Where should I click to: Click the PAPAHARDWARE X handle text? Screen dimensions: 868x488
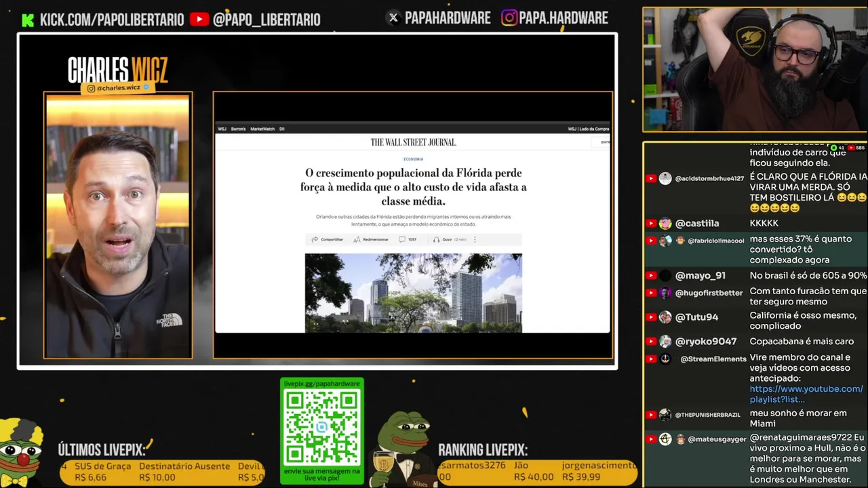pos(448,18)
